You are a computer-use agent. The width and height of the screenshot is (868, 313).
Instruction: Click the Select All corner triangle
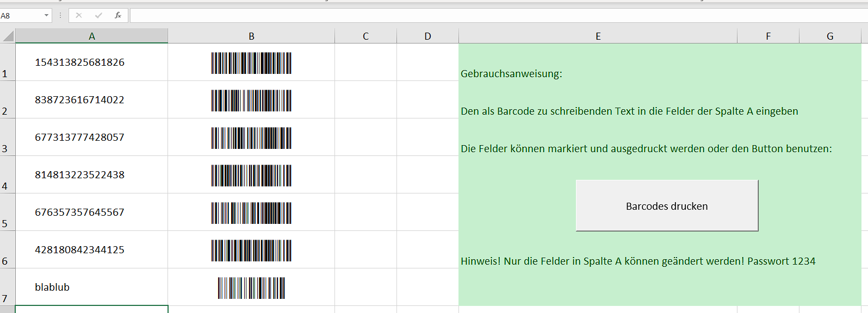click(x=8, y=36)
